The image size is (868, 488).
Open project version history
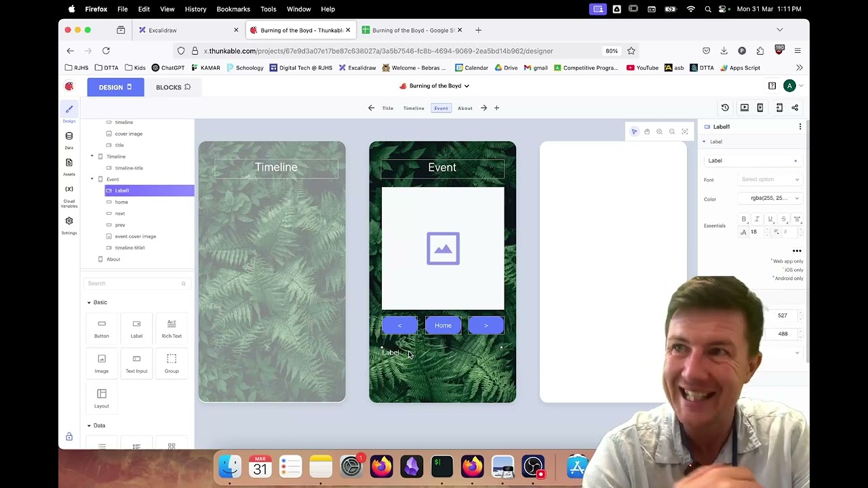(725, 108)
